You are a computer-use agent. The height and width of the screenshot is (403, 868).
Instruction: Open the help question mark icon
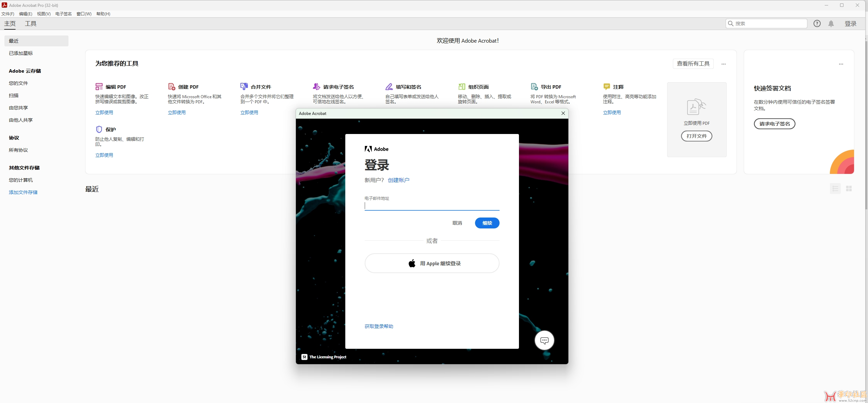pos(817,24)
